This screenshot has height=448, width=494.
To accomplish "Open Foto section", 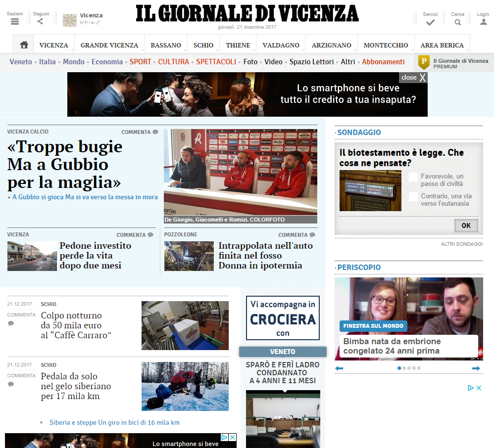I will coord(250,62).
